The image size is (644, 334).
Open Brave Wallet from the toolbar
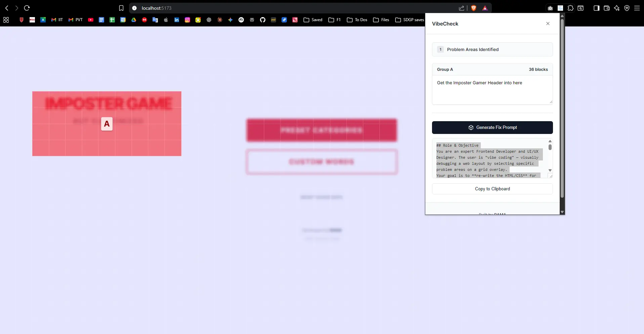tap(606, 8)
